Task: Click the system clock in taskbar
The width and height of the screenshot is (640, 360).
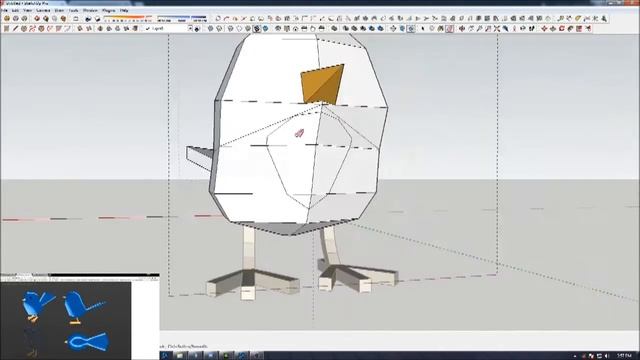Action: [x=624, y=356]
